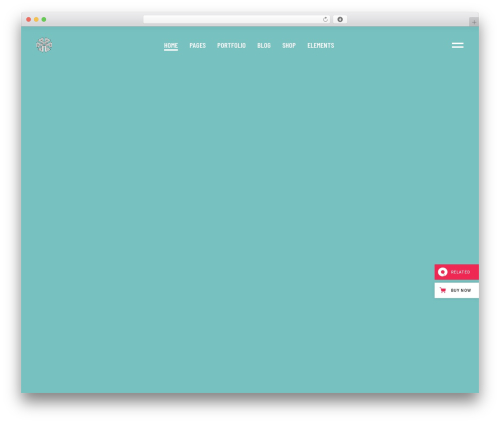Go to the Blog menu
The width and height of the screenshot is (500, 423).
click(264, 45)
